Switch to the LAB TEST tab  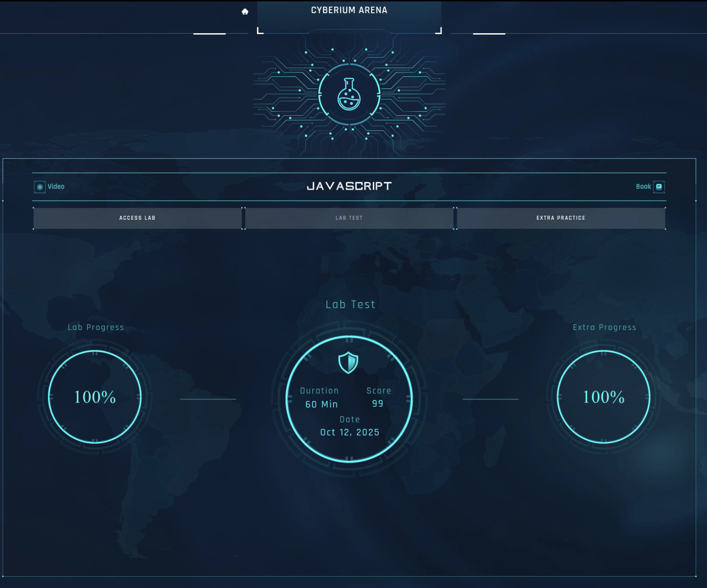click(349, 218)
